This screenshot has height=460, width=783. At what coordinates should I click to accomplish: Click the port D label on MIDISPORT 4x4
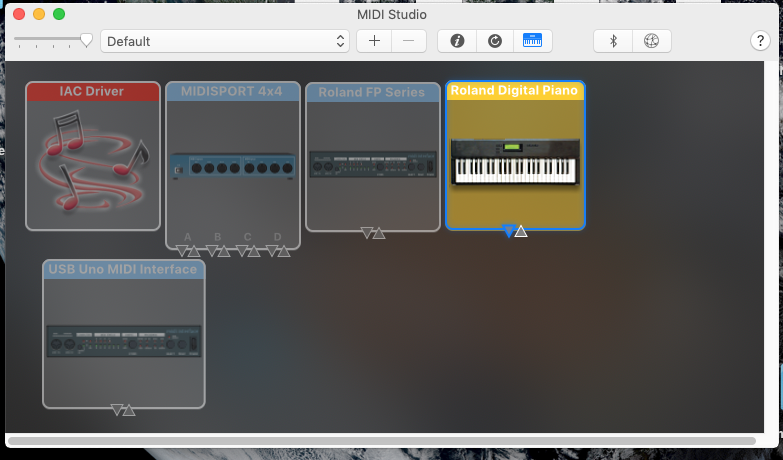[278, 237]
